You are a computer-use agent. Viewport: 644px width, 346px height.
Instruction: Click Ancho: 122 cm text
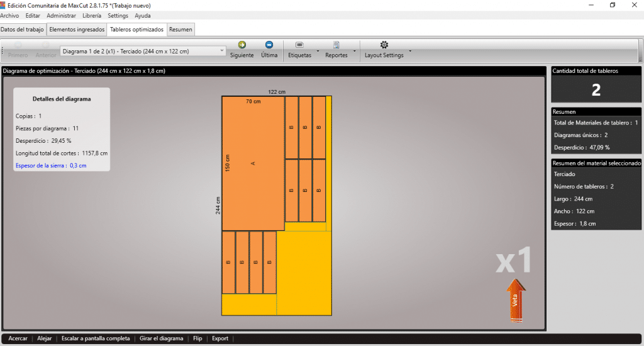click(574, 211)
